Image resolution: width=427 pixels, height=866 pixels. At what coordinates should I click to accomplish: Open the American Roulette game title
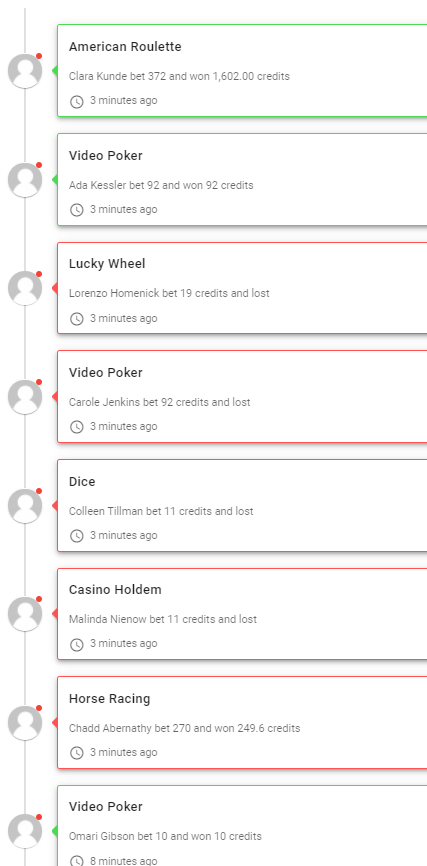coord(125,47)
